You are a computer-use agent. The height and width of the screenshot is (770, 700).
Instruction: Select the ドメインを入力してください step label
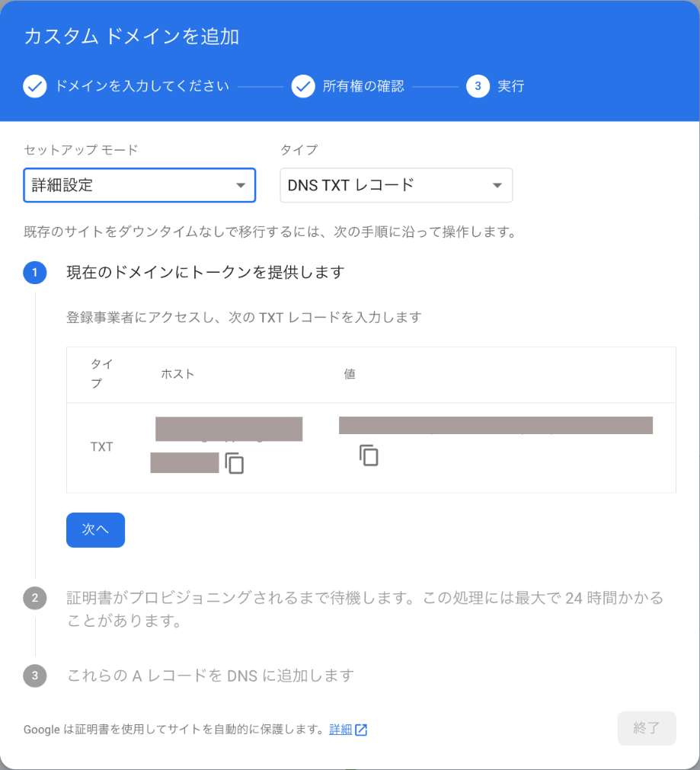click(142, 87)
